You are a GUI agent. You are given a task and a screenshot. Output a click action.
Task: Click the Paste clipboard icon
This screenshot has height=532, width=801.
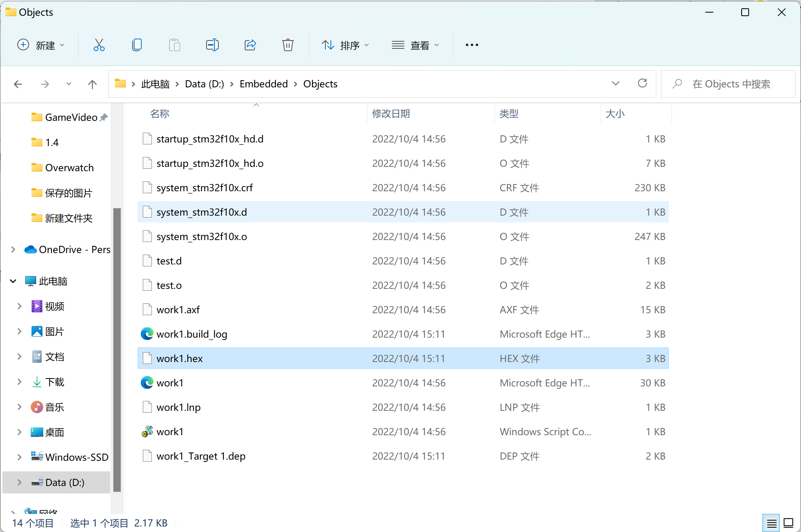[174, 45]
